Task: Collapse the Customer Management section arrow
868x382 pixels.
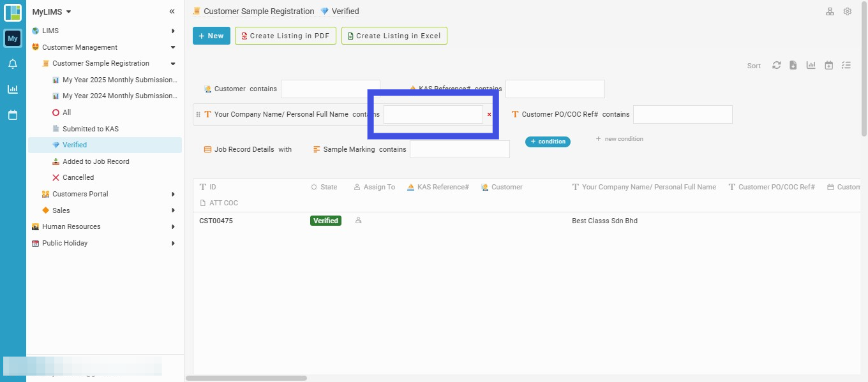Action: coord(173,47)
